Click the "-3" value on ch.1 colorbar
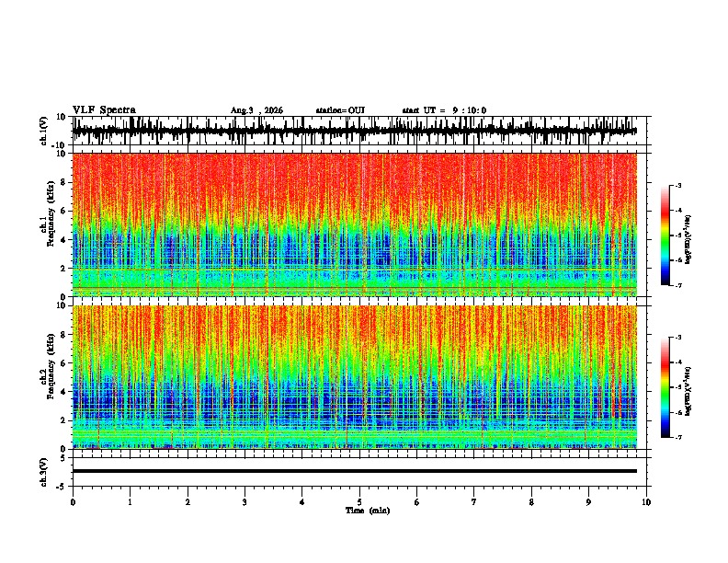728x563 pixels. click(677, 185)
